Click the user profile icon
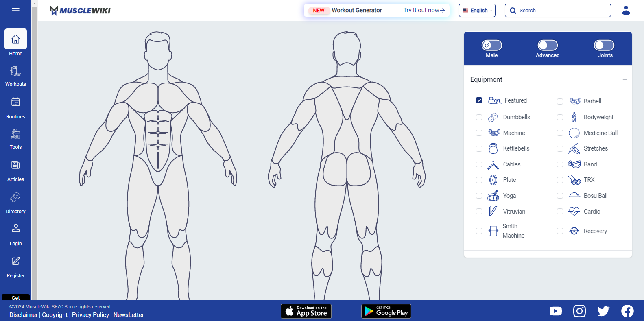This screenshot has height=321, width=644. (x=626, y=11)
